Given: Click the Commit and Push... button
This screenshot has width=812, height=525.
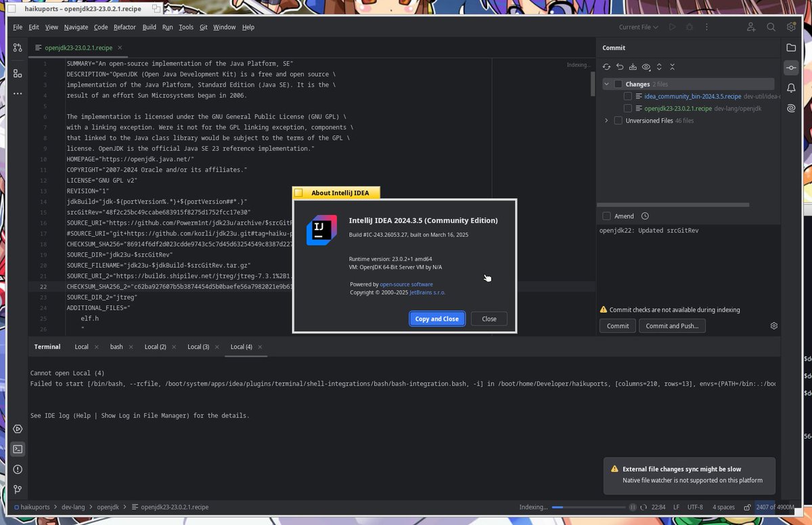Looking at the screenshot, I should click(672, 325).
